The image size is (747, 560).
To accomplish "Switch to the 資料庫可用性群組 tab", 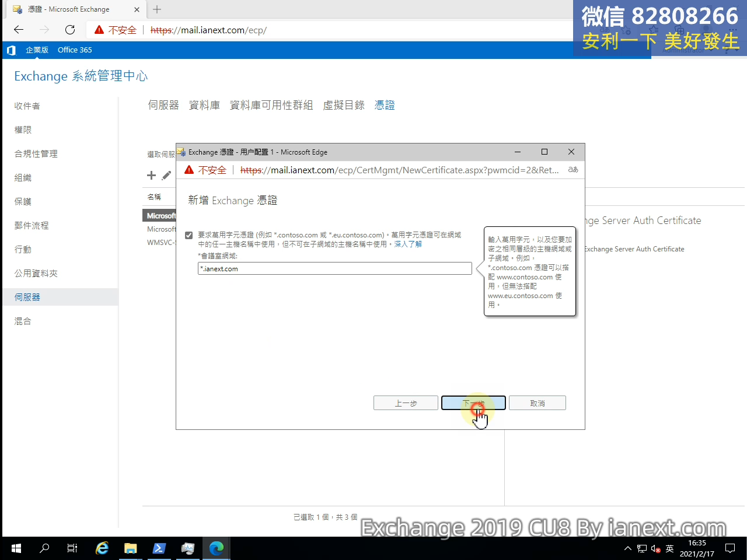I will 271,105.
